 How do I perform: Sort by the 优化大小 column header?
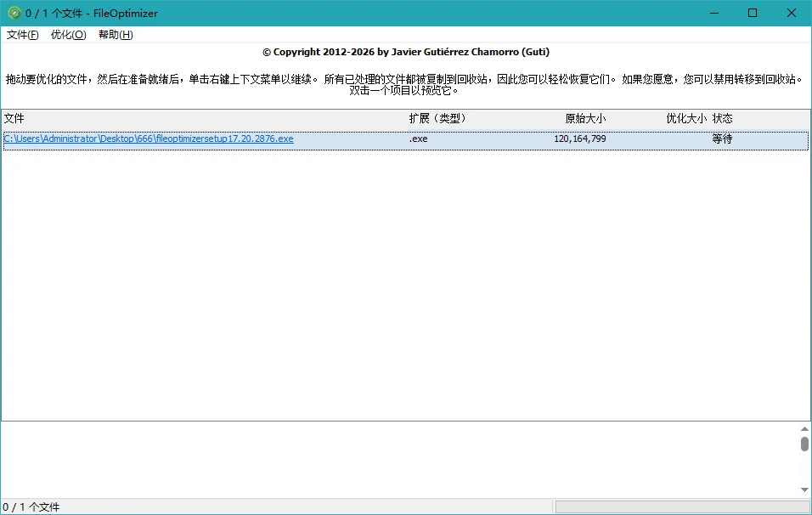(x=686, y=119)
